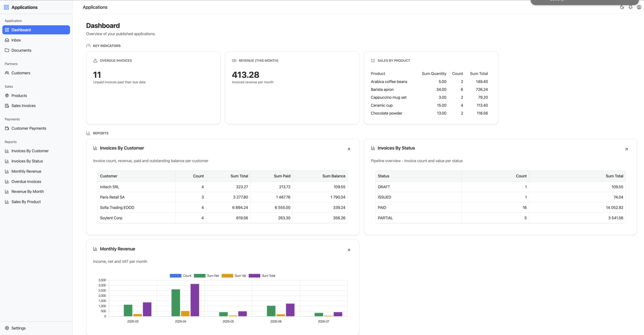The image size is (644, 335).
Task: Select the Paris Retail SA row
Action: [223, 197]
